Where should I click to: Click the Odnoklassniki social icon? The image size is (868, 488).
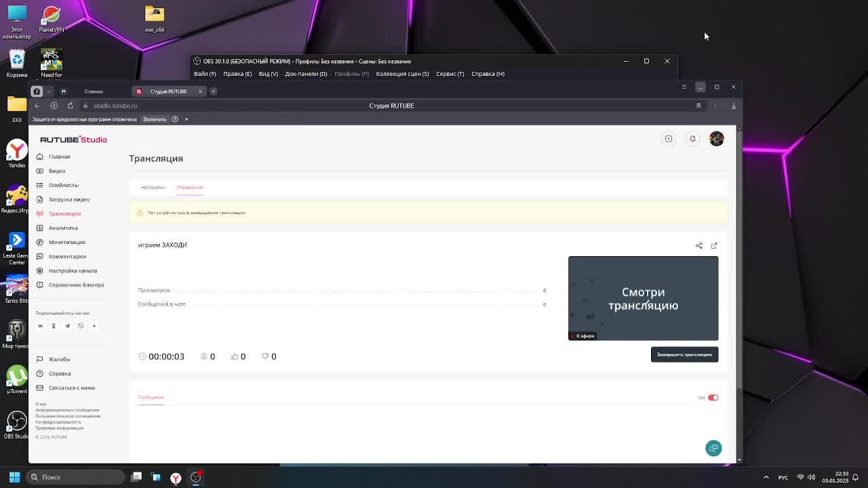click(54, 326)
